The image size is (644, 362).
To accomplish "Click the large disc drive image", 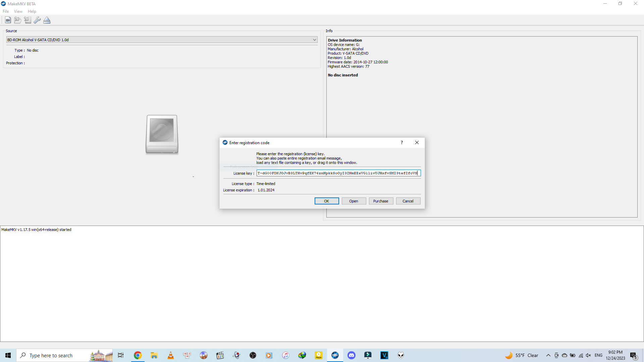I will pyautogui.click(x=162, y=134).
